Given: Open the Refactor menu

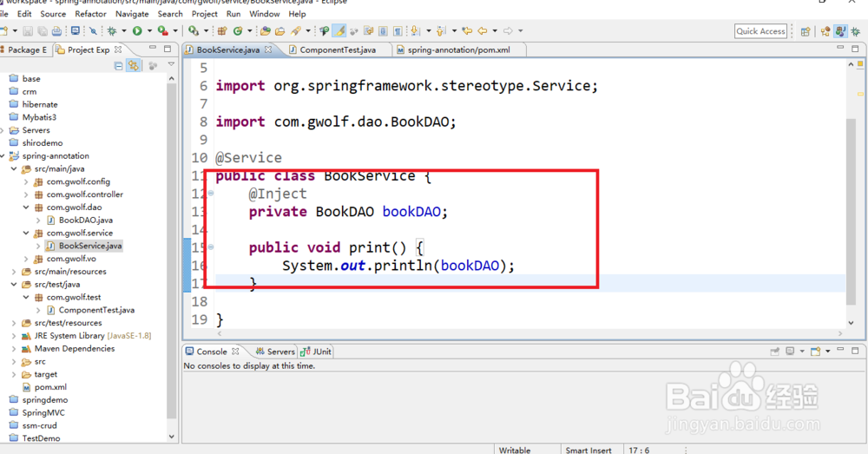Looking at the screenshot, I should [x=90, y=14].
